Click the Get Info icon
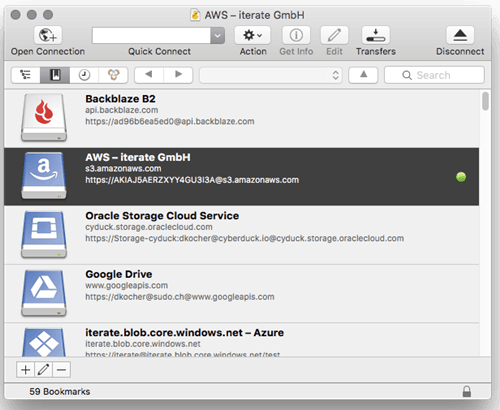Screen dimensions: 500x410 [x=296, y=35]
